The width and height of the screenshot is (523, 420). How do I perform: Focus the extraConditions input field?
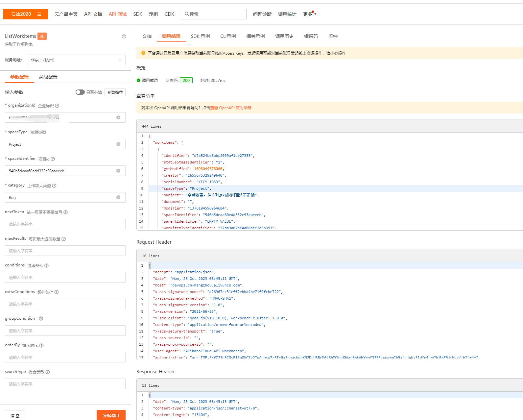tap(65, 304)
